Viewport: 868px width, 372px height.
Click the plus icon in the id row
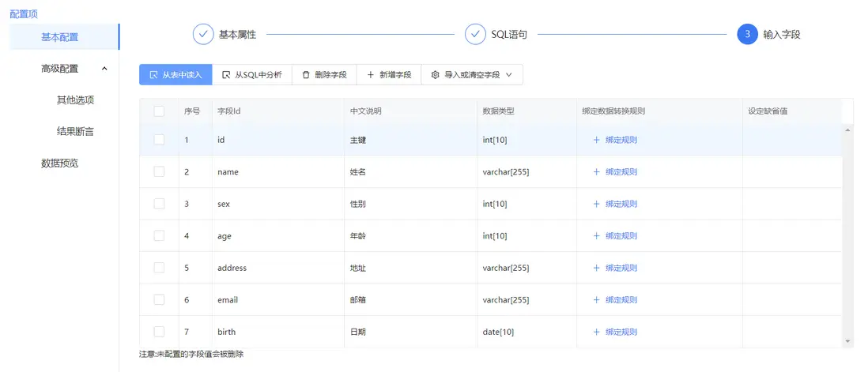click(597, 140)
